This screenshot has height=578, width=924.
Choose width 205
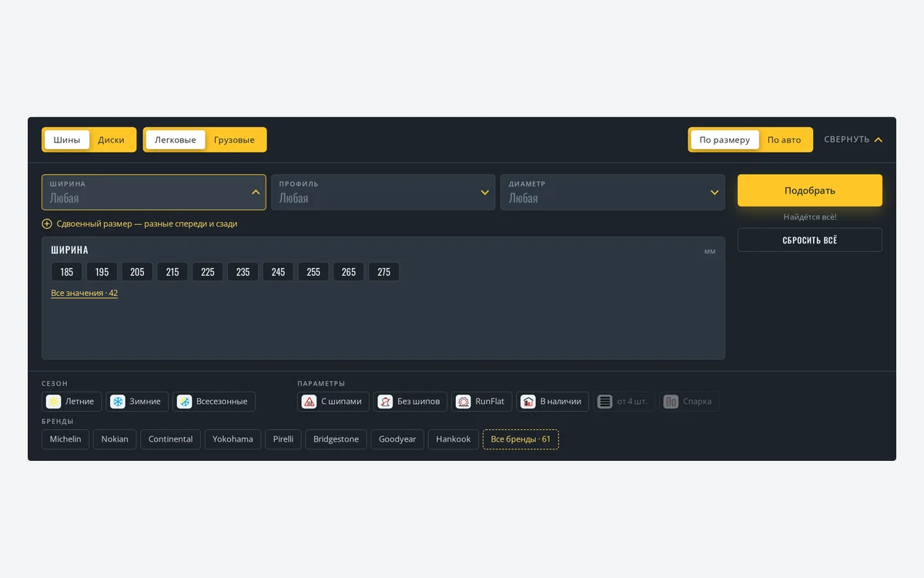pos(137,272)
